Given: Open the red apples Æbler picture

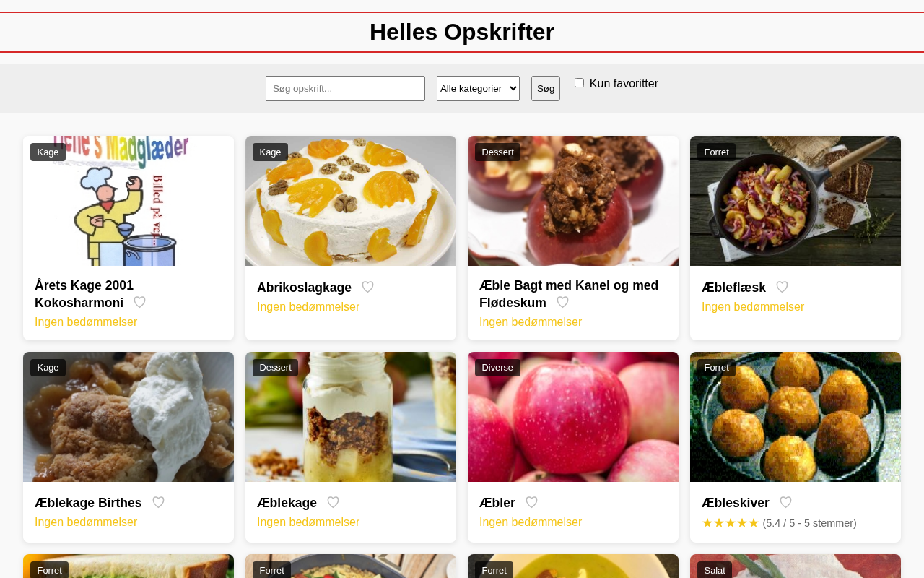Looking at the screenshot, I should click(573, 417).
